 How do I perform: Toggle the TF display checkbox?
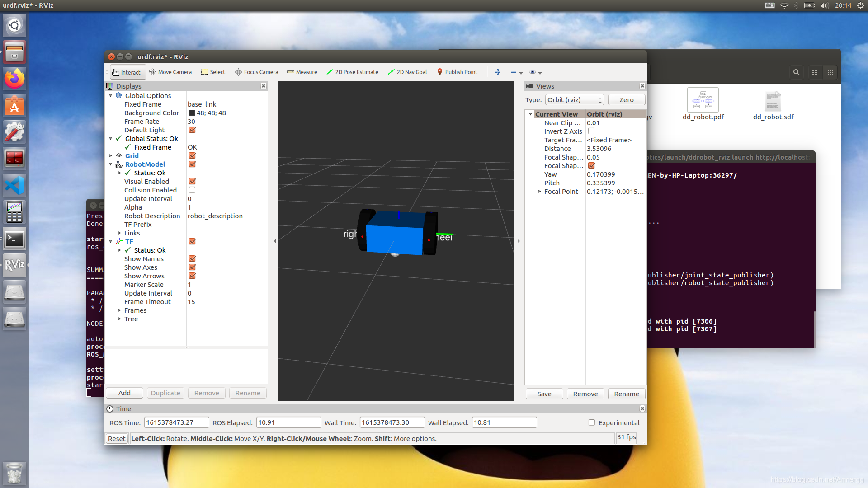pyautogui.click(x=192, y=242)
